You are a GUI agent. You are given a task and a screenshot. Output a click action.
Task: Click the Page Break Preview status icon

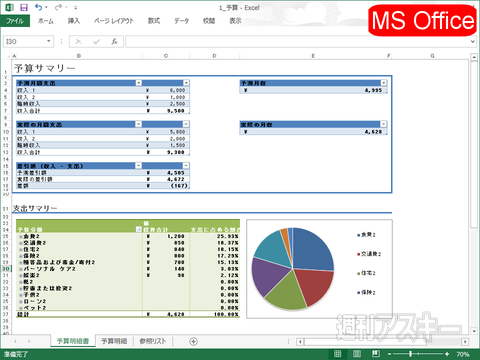coord(376,354)
